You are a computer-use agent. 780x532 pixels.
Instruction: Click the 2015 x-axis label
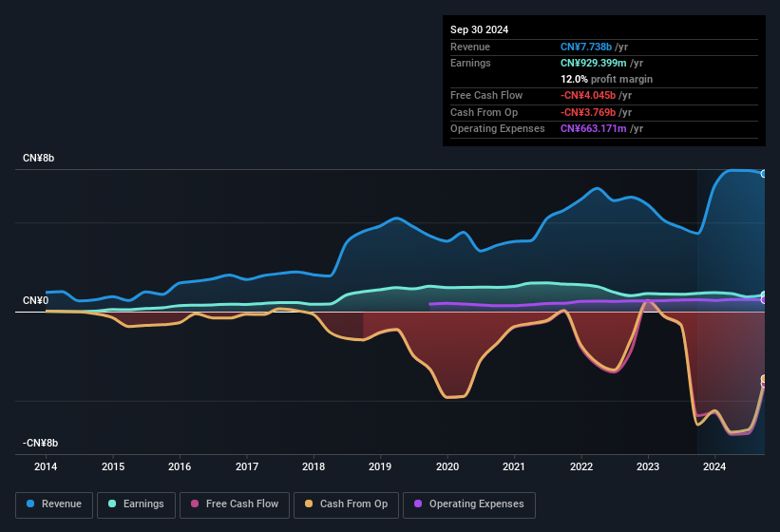pos(113,466)
